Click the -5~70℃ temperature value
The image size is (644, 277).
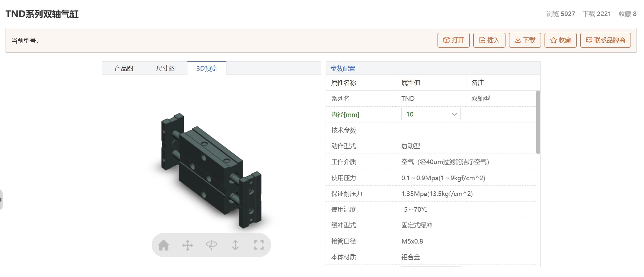(414, 209)
